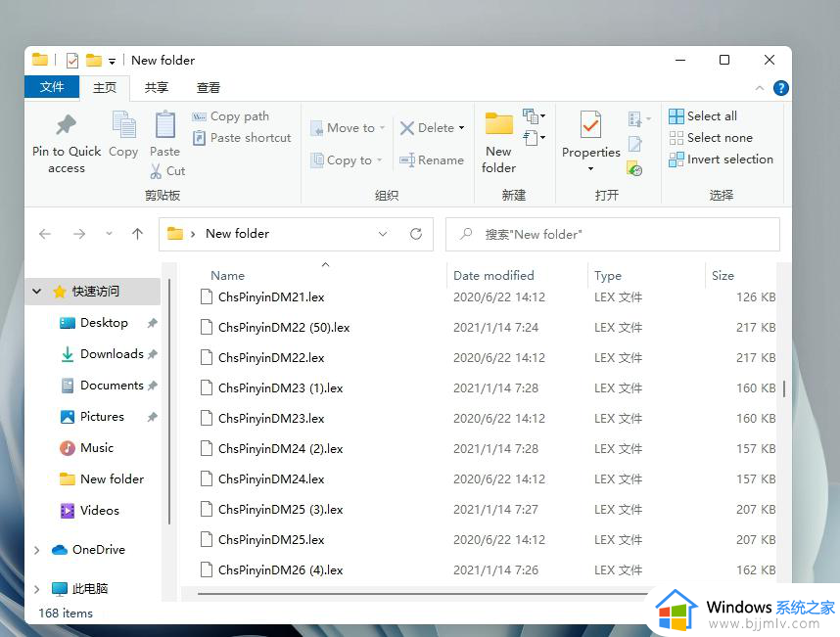Open Customize Quick Access Toolbar dropdown
The height and width of the screenshot is (637, 840).
[112, 62]
